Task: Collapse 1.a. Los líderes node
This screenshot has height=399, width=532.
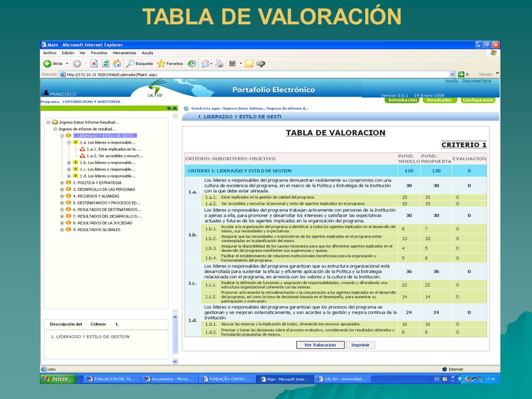Action: [69, 142]
